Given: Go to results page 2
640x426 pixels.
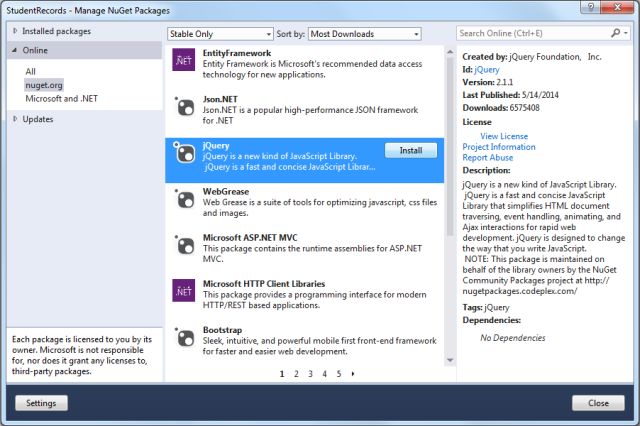Looking at the screenshot, I should tap(296, 374).
